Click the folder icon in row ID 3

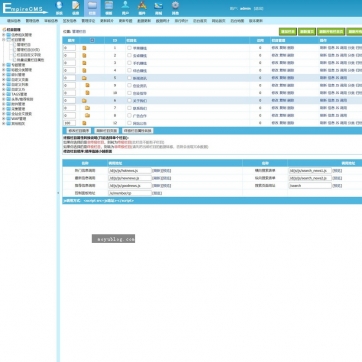click(x=84, y=63)
